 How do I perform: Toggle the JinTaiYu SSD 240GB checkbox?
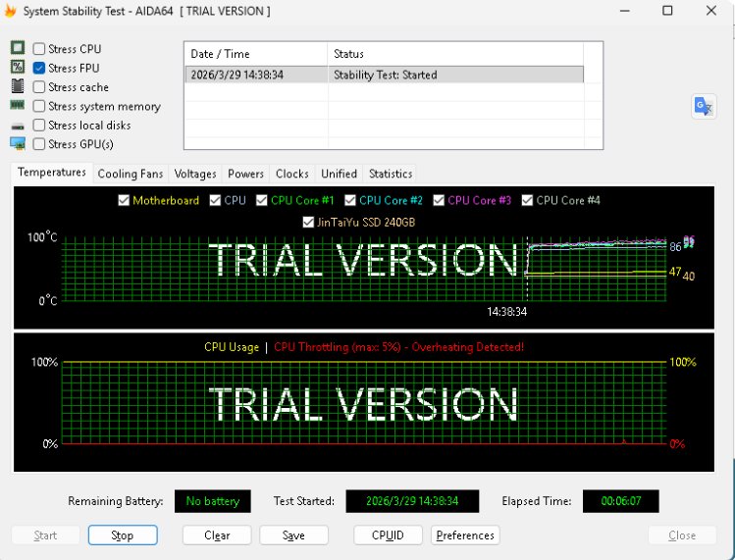click(308, 223)
